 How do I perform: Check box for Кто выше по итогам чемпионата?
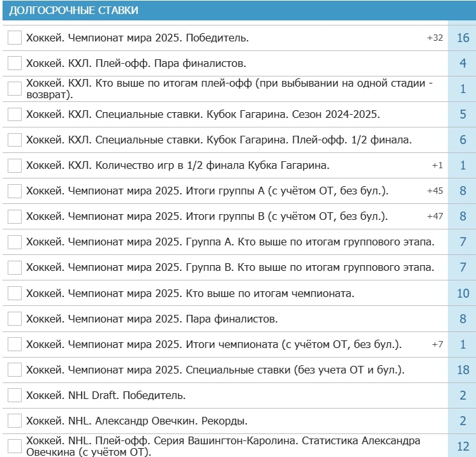15,293
